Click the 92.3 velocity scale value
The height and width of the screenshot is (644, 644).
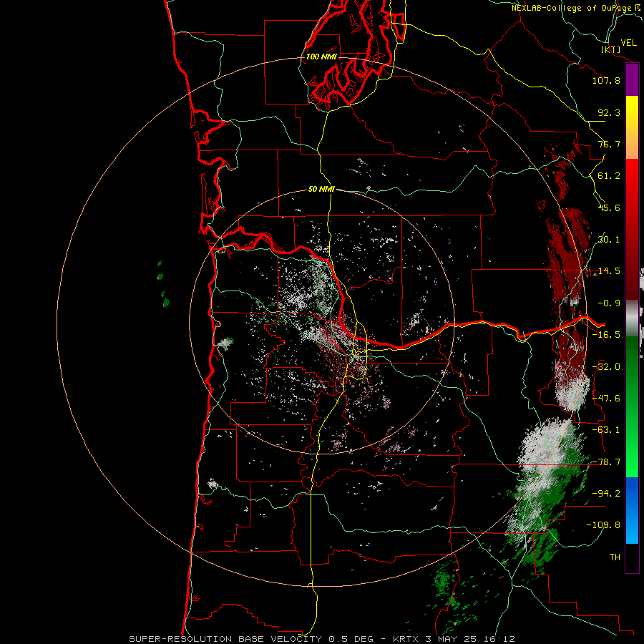click(609, 112)
